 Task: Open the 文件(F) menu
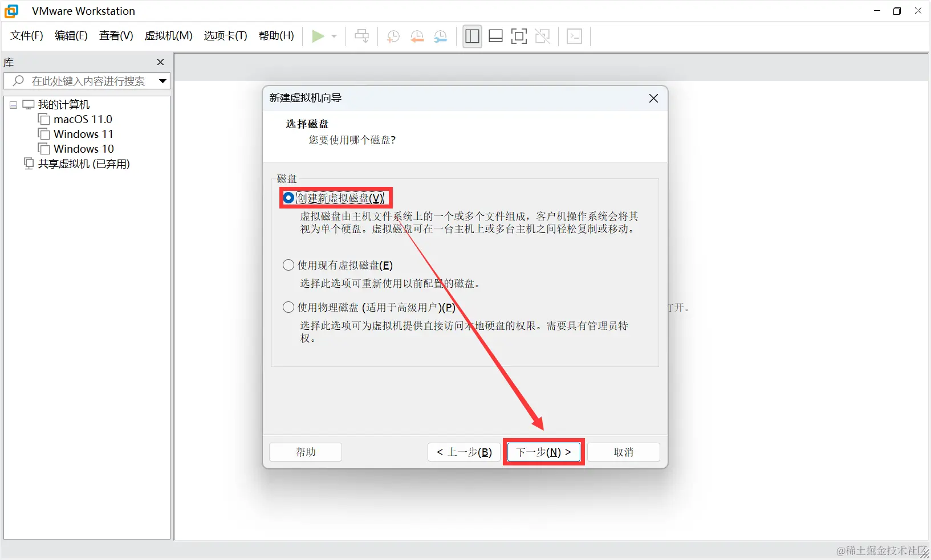[x=27, y=36]
